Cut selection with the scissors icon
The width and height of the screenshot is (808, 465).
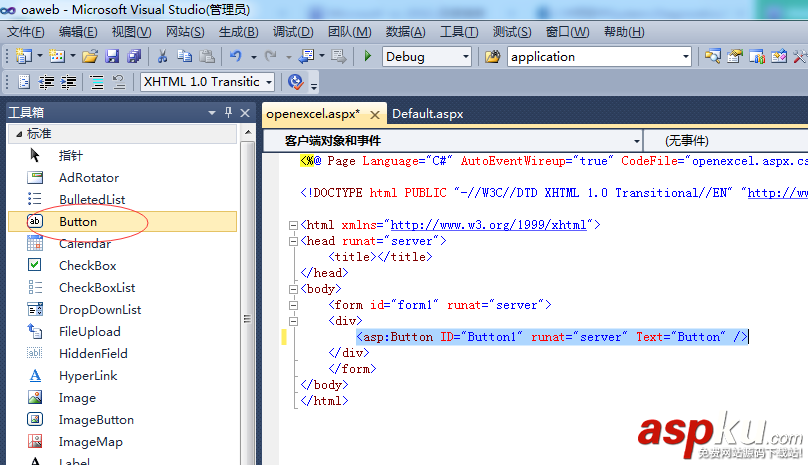[162, 56]
